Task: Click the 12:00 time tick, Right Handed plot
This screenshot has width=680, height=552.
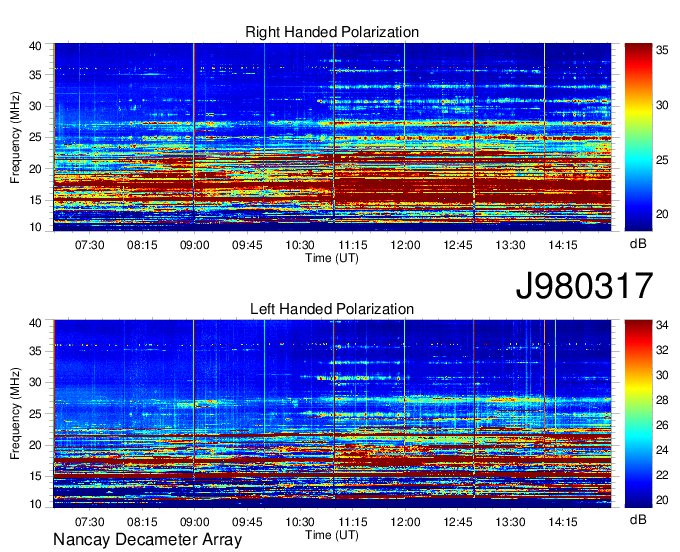Action: (x=405, y=245)
